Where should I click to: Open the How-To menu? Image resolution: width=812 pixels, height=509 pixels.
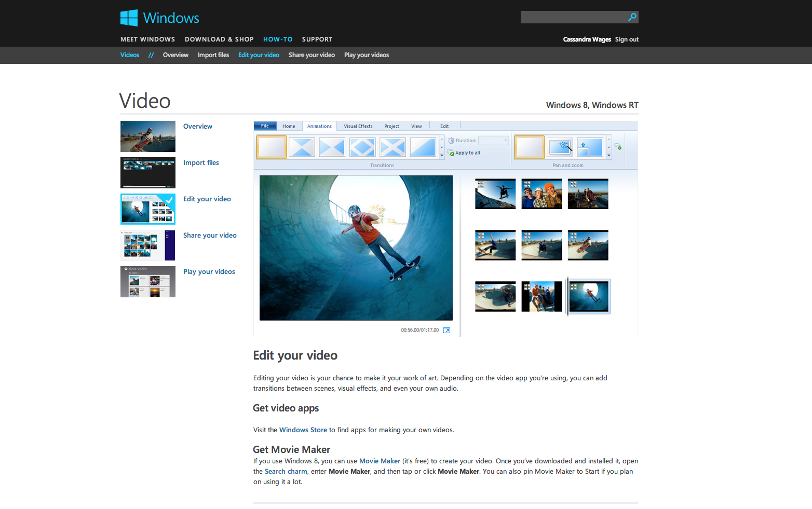(278, 39)
